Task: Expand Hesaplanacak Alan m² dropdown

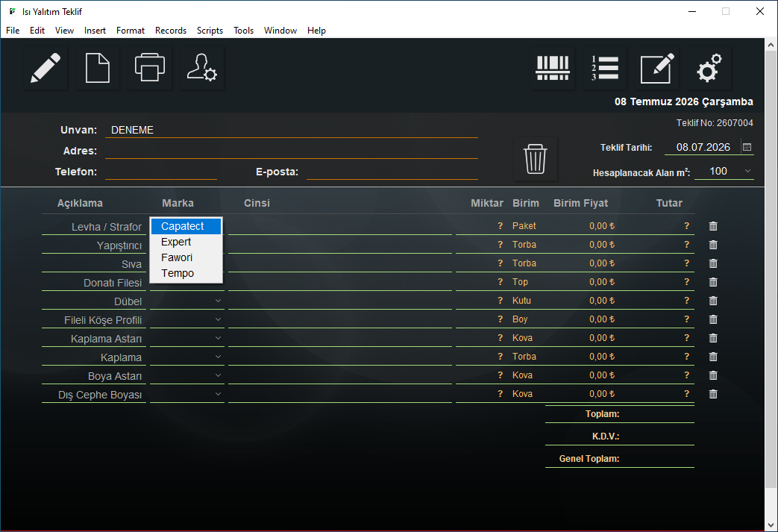Action: [x=747, y=171]
